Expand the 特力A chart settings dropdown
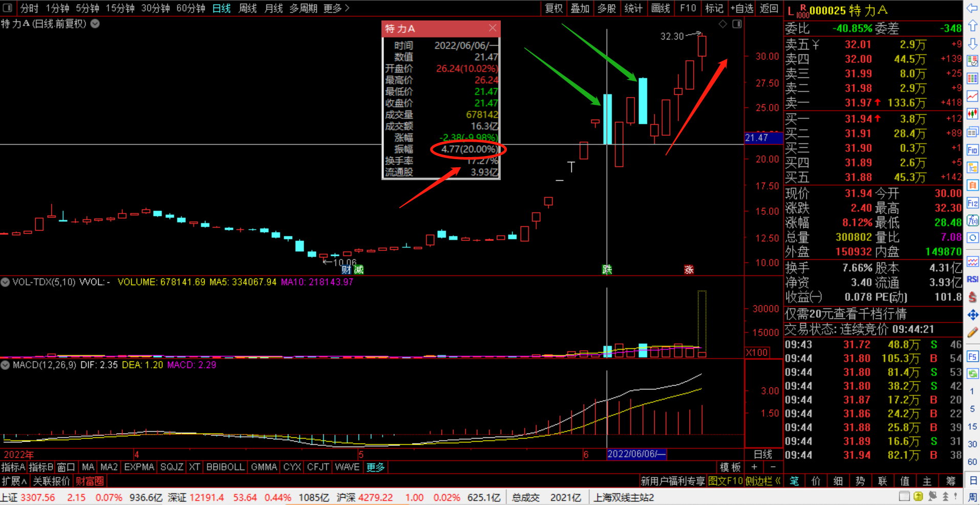 click(x=95, y=24)
